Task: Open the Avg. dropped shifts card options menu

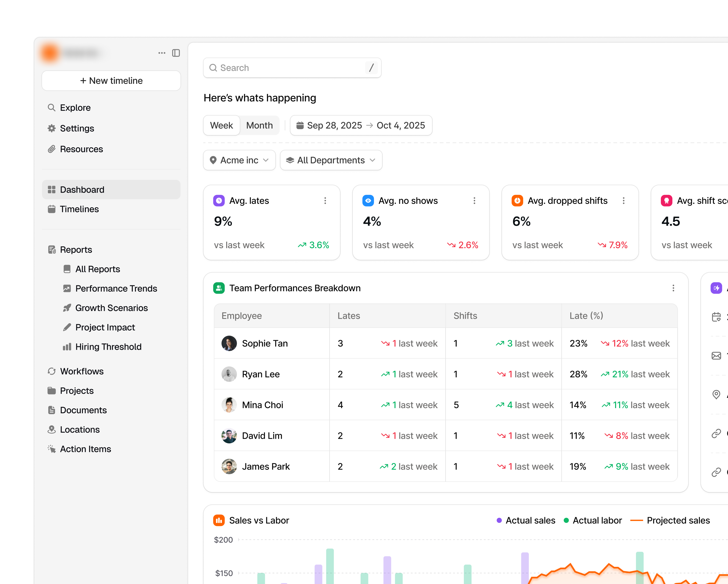Action: [x=623, y=201]
